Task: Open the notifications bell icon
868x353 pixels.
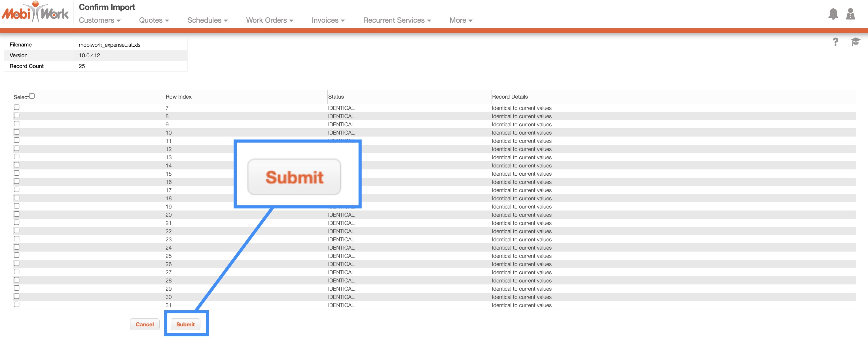Action: click(x=833, y=14)
